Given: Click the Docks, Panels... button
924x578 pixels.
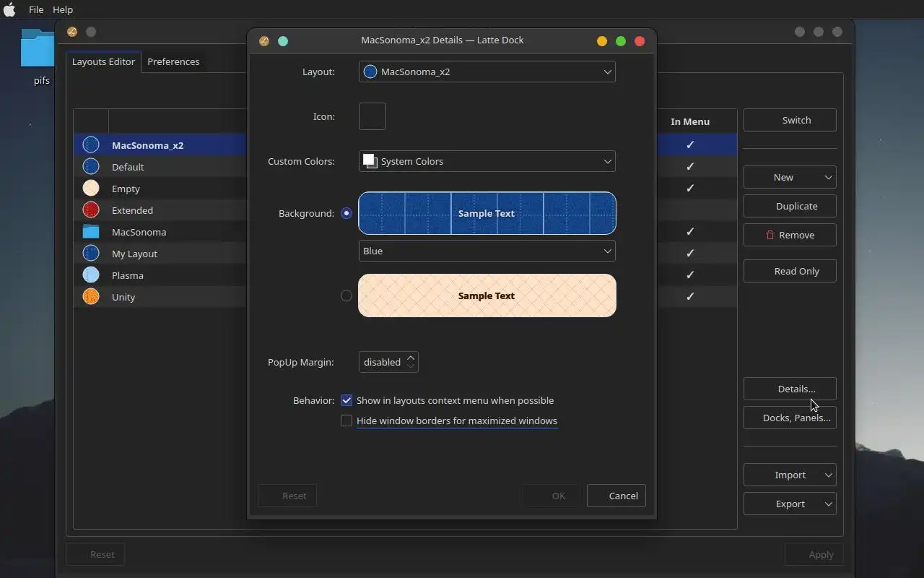Looking at the screenshot, I should click(x=790, y=418).
